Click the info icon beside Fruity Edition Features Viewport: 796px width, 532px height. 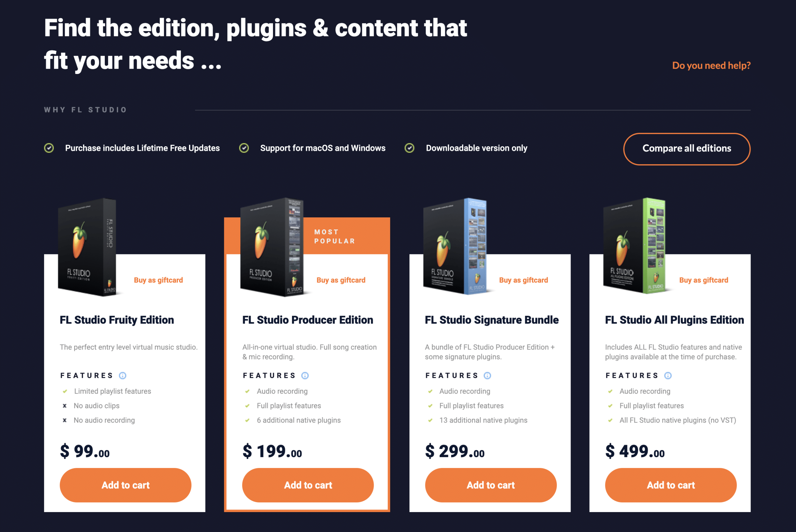[123, 375]
